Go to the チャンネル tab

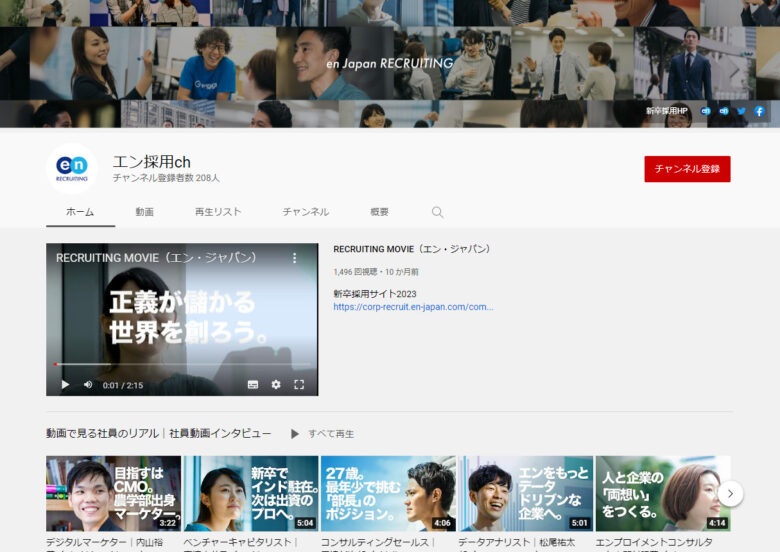305,212
